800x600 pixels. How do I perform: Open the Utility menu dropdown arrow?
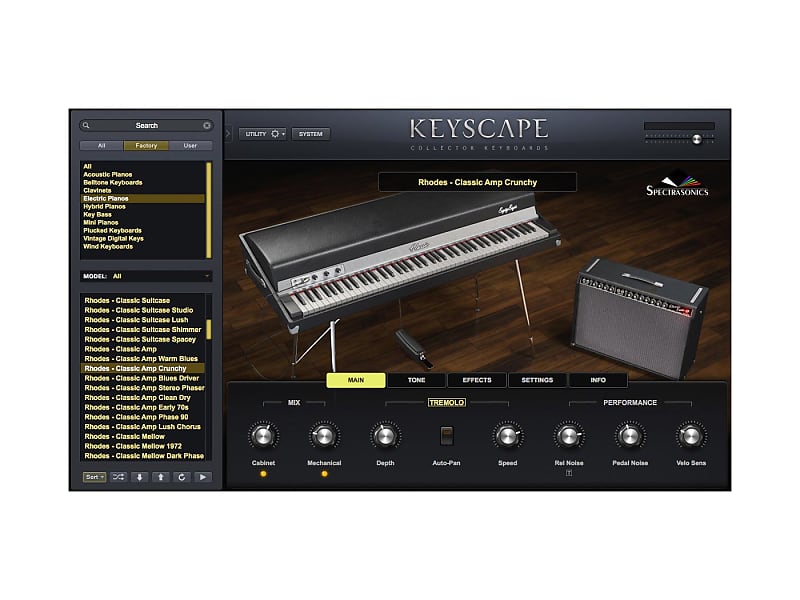click(284, 134)
